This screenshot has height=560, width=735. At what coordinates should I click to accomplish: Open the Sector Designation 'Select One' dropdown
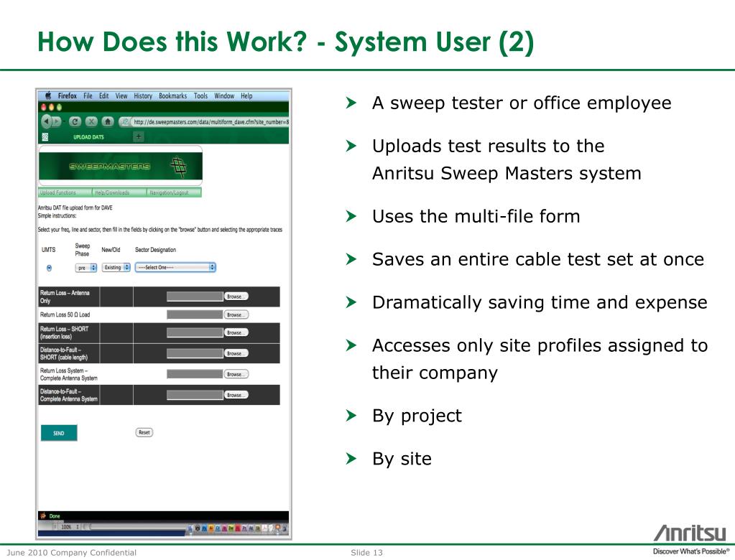(175, 267)
